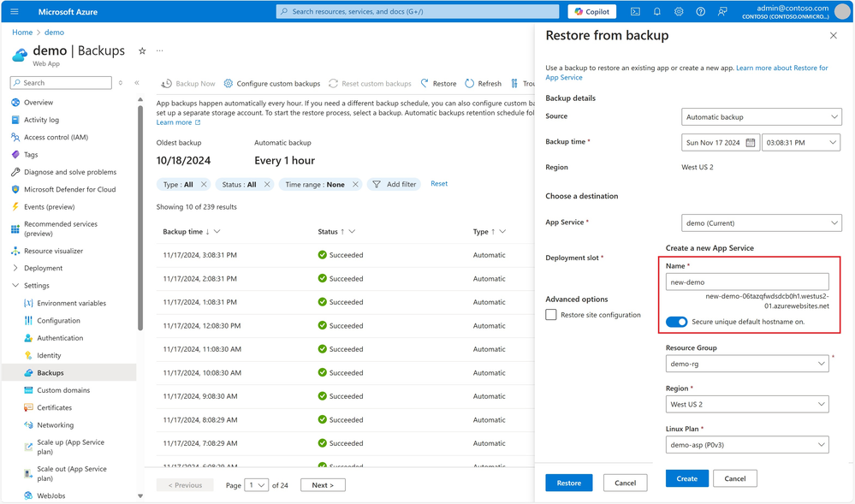Click the blue Restore button
Image resolution: width=855 pixels, height=504 pixels.
[x=569, y=483]
